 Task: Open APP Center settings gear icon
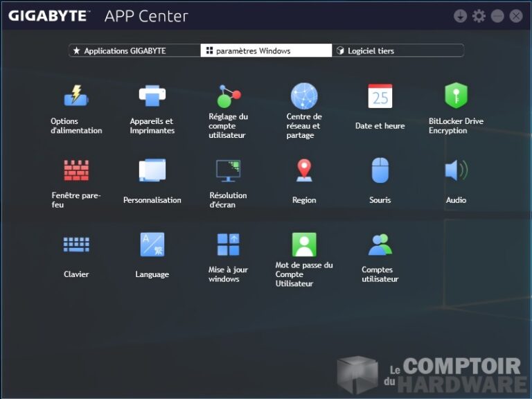tap(479, 16)
